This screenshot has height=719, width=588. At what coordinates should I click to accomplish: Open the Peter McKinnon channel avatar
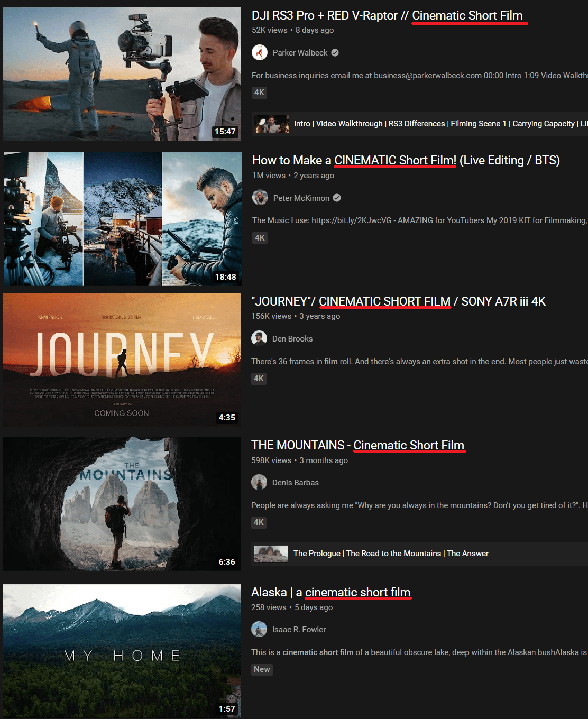click(260, 198)
